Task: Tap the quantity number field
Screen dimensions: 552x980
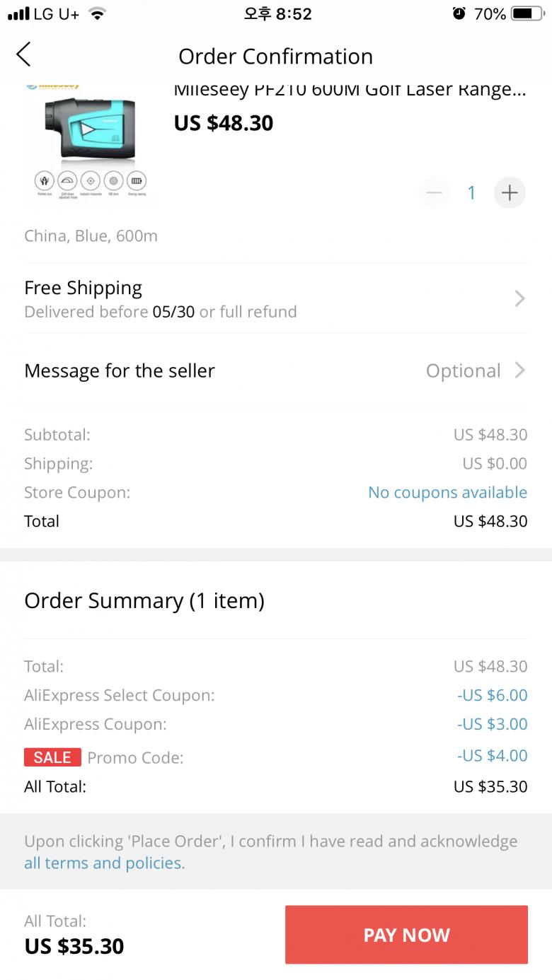Action: pos(471,192)
